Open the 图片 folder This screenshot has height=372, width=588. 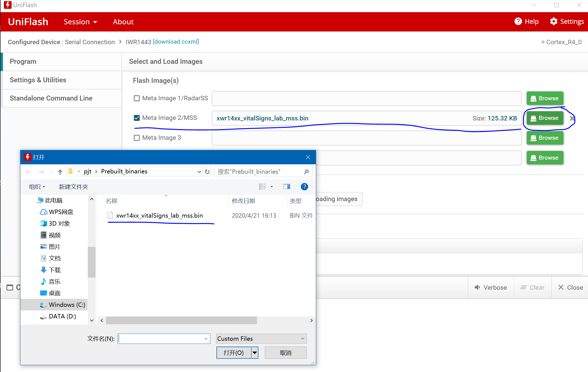pos(51,247)
